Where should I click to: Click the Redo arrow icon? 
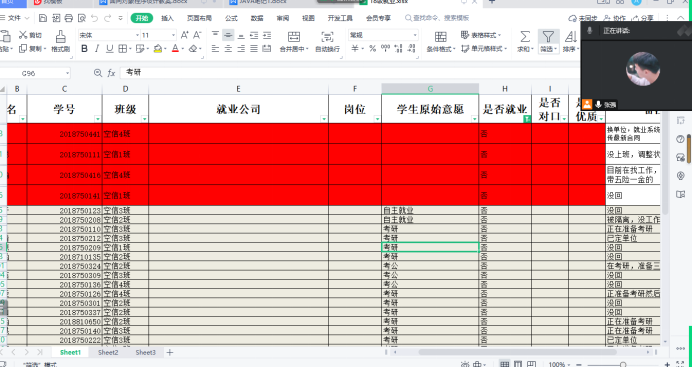point(107,18)
